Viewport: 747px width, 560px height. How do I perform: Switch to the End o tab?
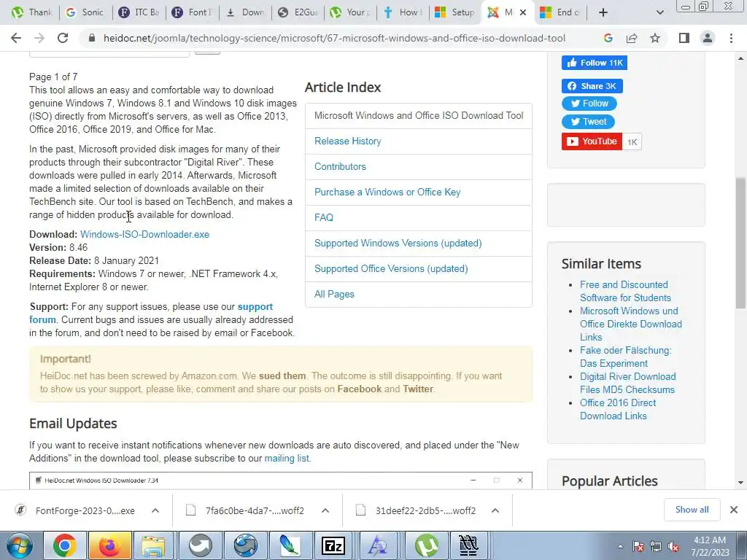click(560, 12)
